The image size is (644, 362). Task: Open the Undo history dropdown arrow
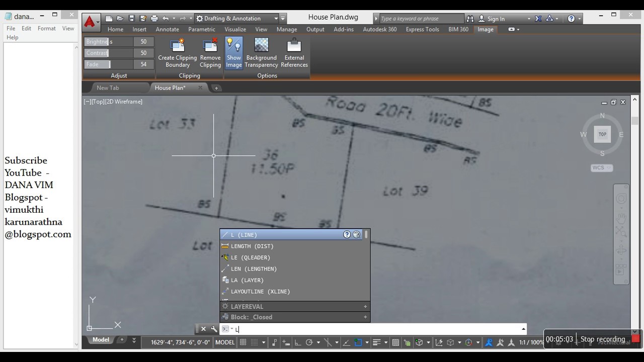[x=173, y=19]
